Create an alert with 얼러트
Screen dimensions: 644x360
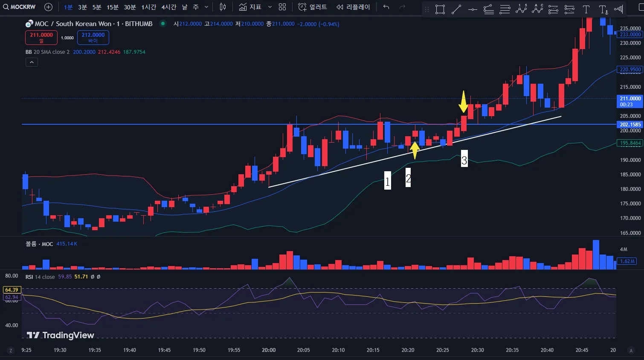coord(313,7)
